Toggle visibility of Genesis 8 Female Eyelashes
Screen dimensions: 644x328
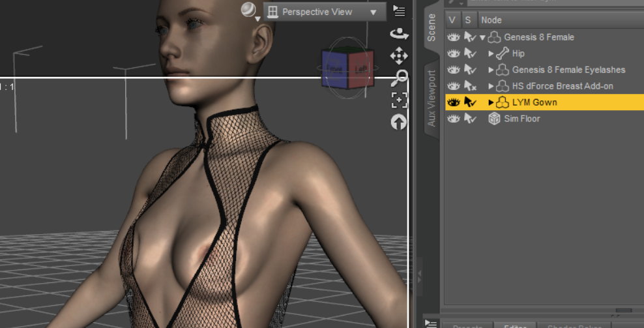coord(454,70)
